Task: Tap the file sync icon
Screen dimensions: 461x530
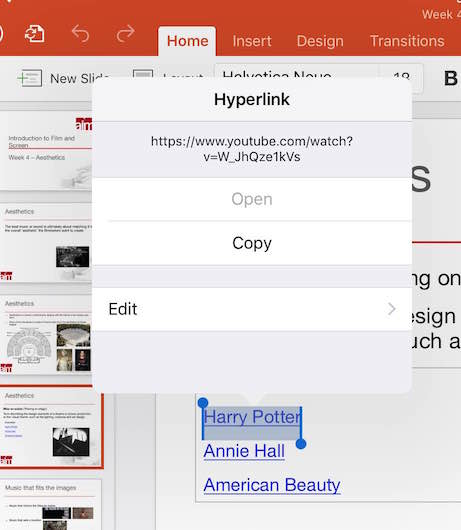Action: (x=34, y=34)
